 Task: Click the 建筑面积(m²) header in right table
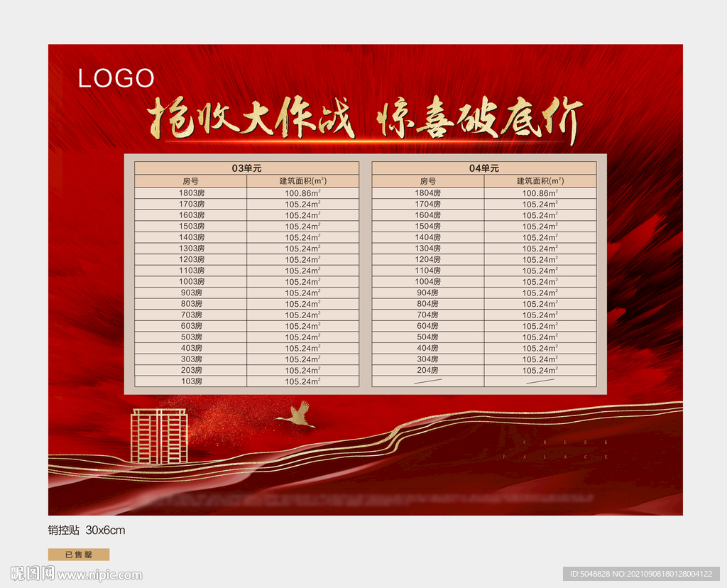(x=540, y=179)
